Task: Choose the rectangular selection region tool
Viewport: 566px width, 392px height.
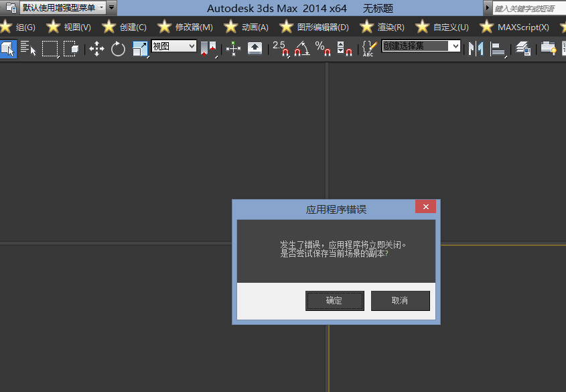Action: (50, 48)
